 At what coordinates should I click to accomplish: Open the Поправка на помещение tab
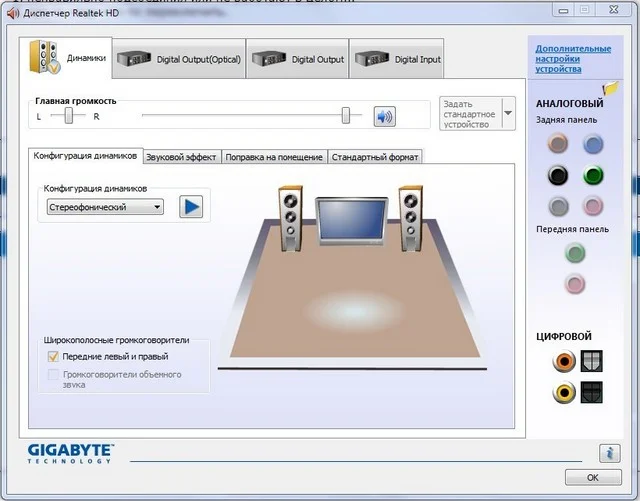pyautogui.click(x=274, y=157)
